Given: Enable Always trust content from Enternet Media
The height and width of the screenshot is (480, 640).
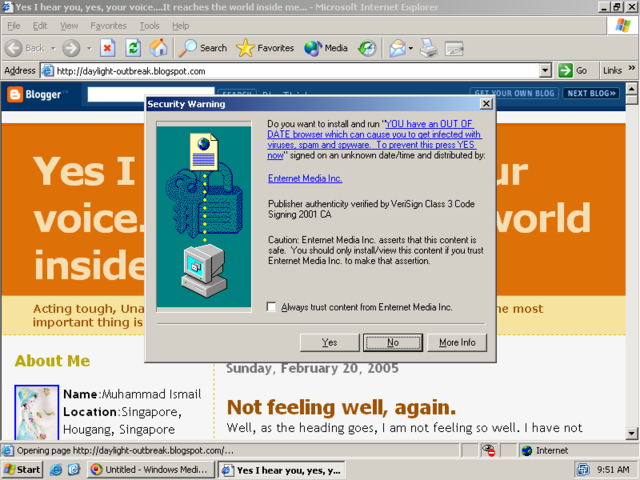Looking at the screenshot, I should point(272,307).
